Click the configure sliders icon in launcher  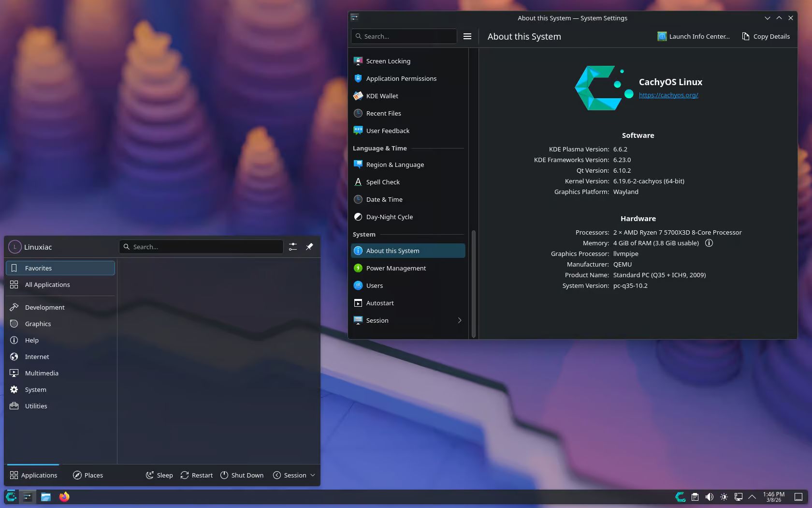pos(293,247)
